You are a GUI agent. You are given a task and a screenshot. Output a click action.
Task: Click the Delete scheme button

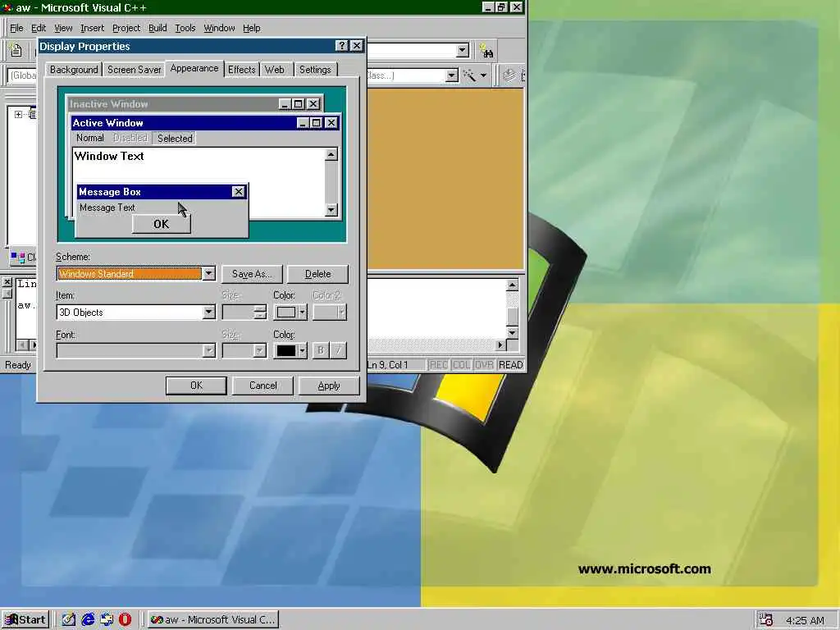click(x=317, y=274)
